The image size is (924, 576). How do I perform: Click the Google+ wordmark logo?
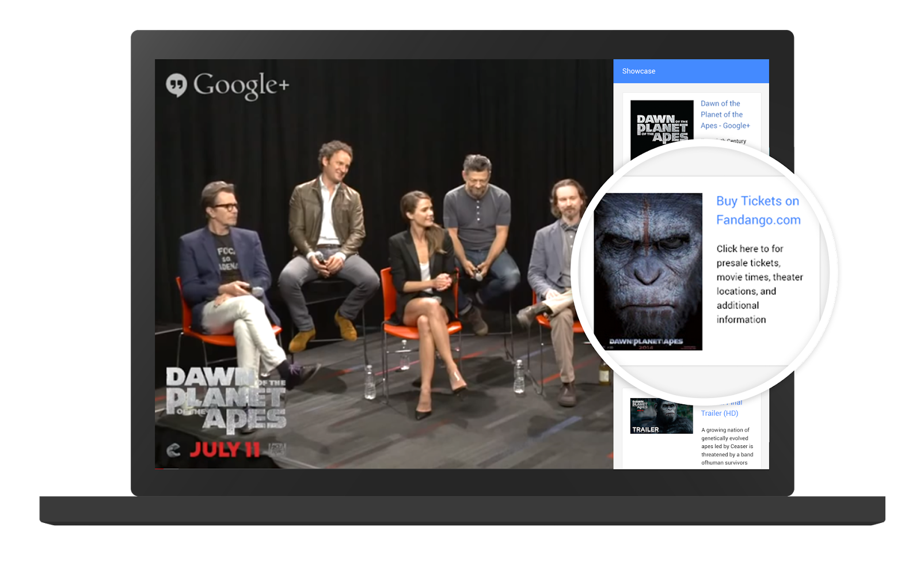point(241,85)
